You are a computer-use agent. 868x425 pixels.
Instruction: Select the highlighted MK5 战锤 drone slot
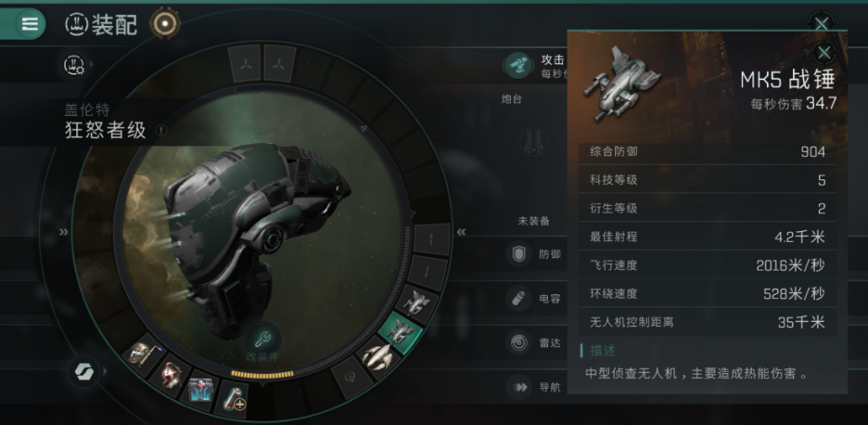[x=401, y=332]
